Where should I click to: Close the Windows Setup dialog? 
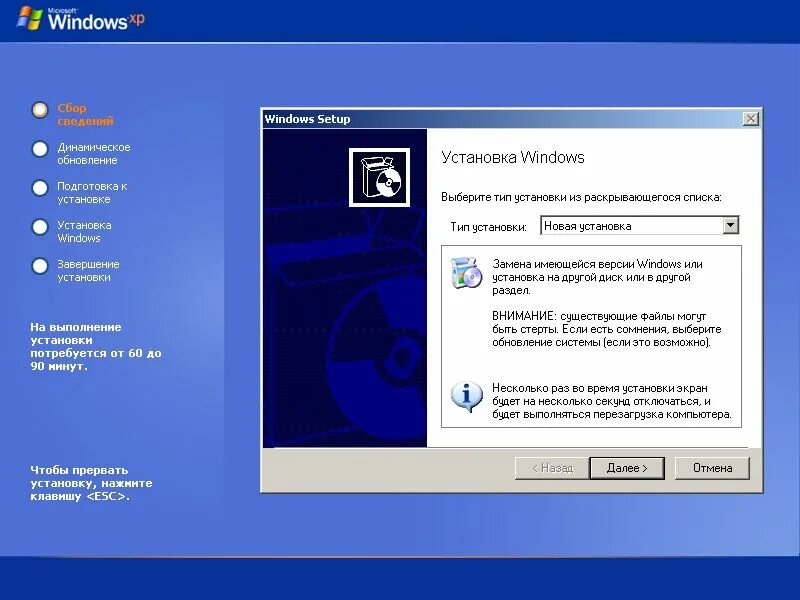(x=750, y=119)
